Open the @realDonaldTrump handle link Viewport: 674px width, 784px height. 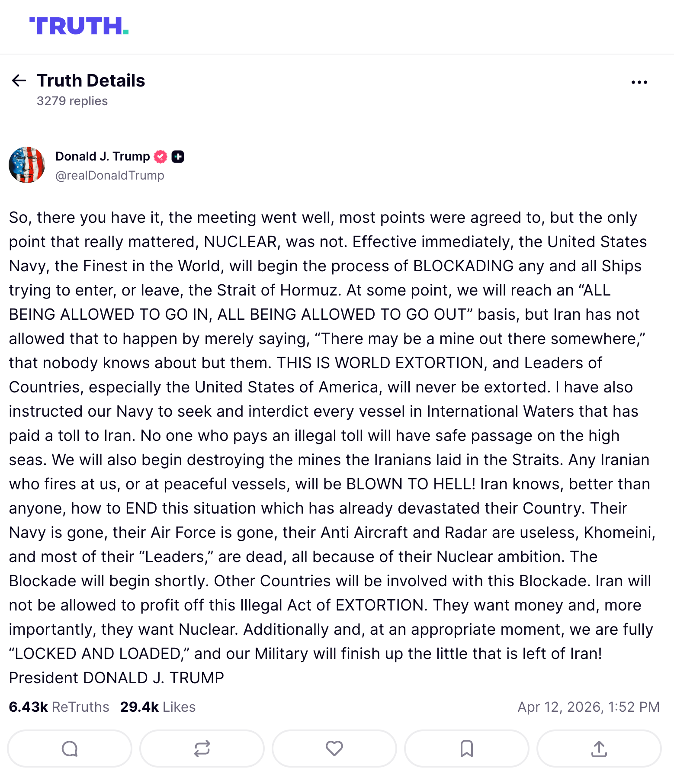coord(110,175)
